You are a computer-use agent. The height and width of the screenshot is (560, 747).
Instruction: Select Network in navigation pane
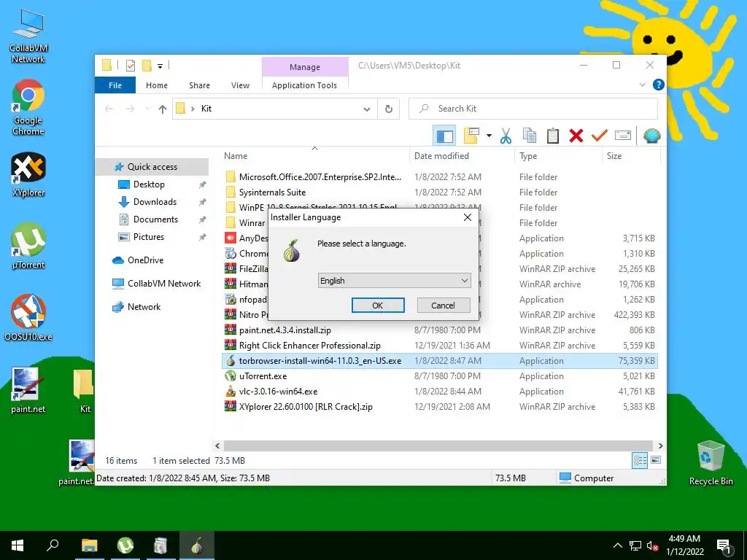point(144,307)
